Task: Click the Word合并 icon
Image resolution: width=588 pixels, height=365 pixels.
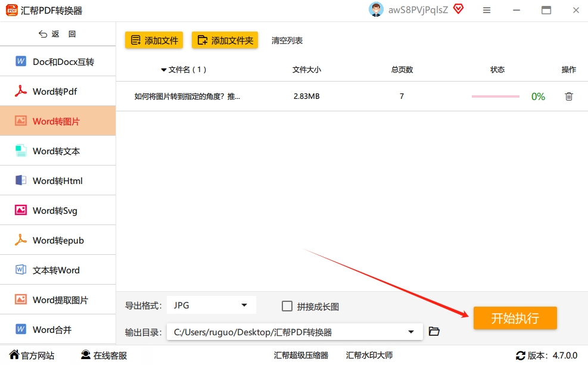Action: (21, 329)
